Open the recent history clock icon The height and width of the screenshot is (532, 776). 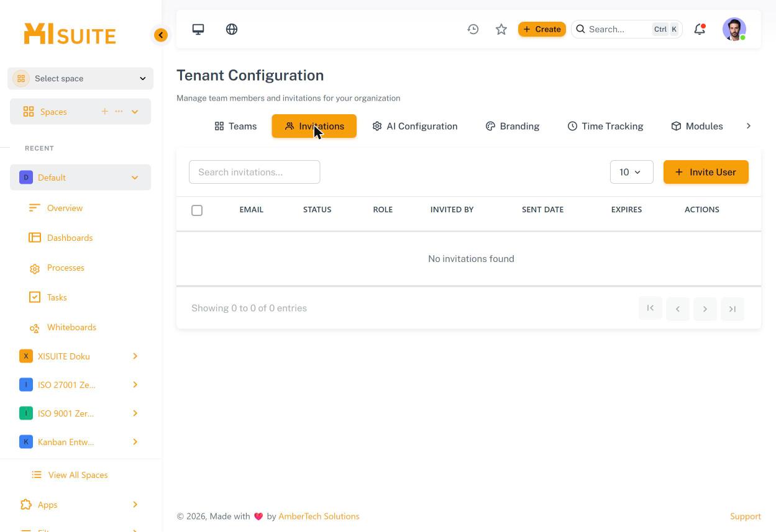tap(473, 29)
